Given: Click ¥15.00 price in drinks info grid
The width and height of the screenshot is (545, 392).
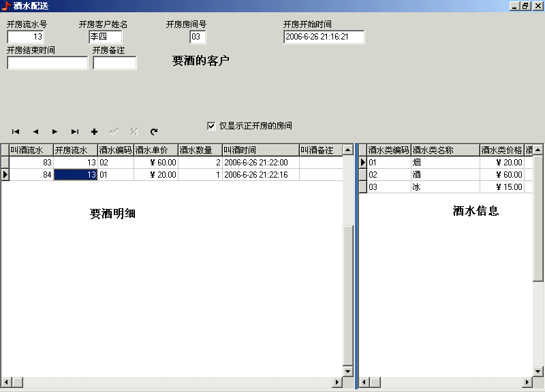Looking at the screenshot, I should [x=501, y=186].
